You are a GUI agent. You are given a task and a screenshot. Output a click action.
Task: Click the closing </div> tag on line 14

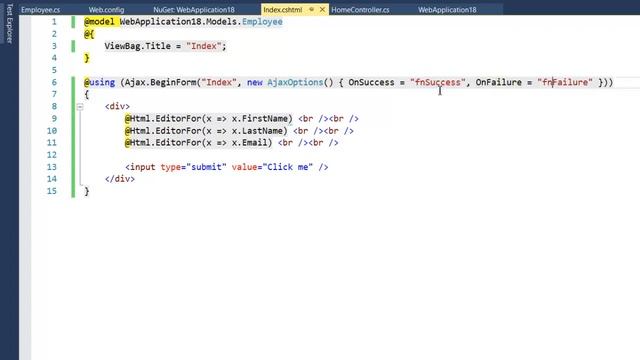pos(120,179)
